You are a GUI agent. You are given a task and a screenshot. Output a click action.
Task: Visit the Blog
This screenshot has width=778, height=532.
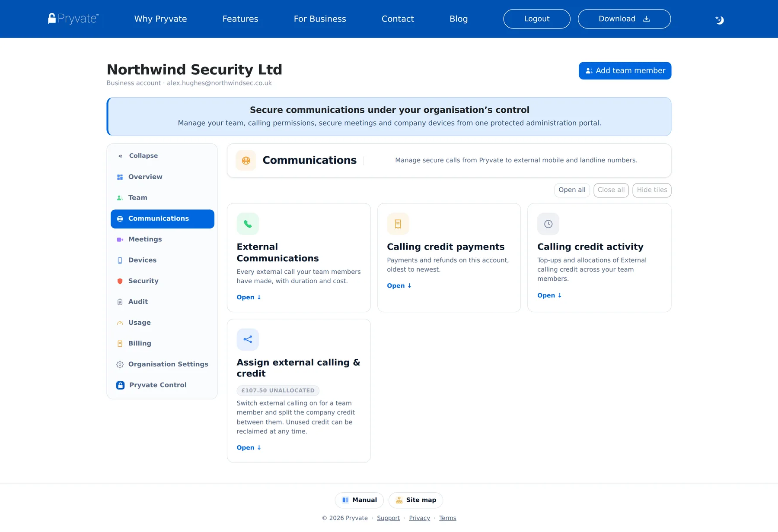click(459, 19)
